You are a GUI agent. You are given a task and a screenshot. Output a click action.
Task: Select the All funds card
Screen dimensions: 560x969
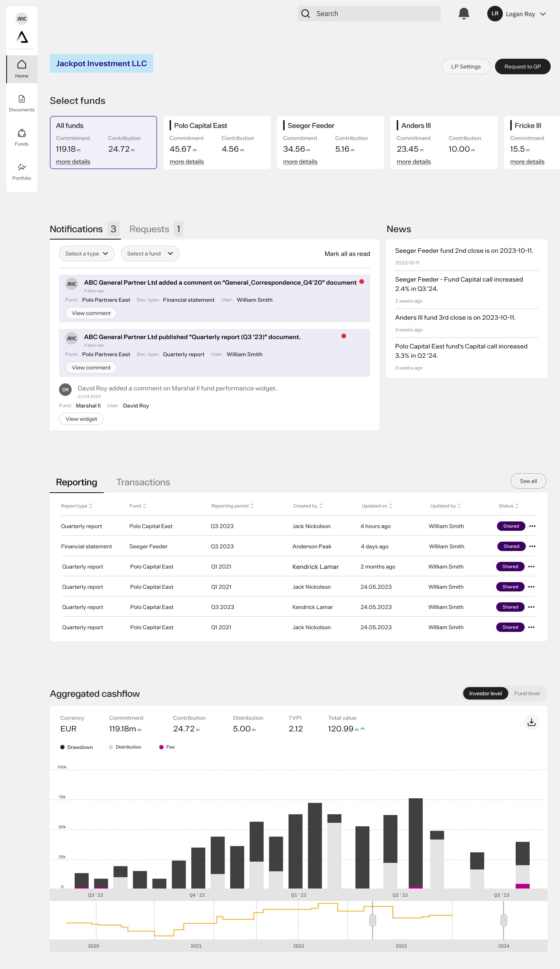click(103, 142)
